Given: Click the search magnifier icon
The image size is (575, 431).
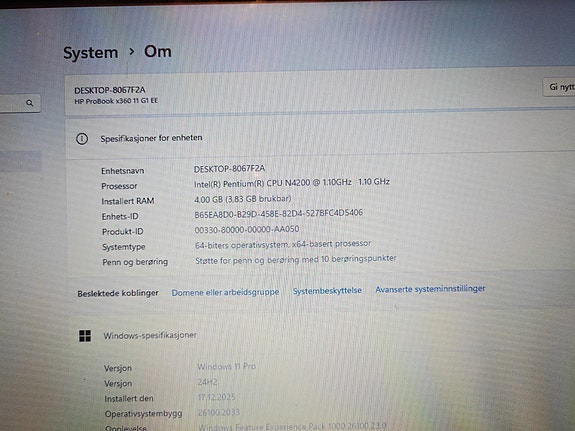Looking at the screenshot, I should point(30,103).
